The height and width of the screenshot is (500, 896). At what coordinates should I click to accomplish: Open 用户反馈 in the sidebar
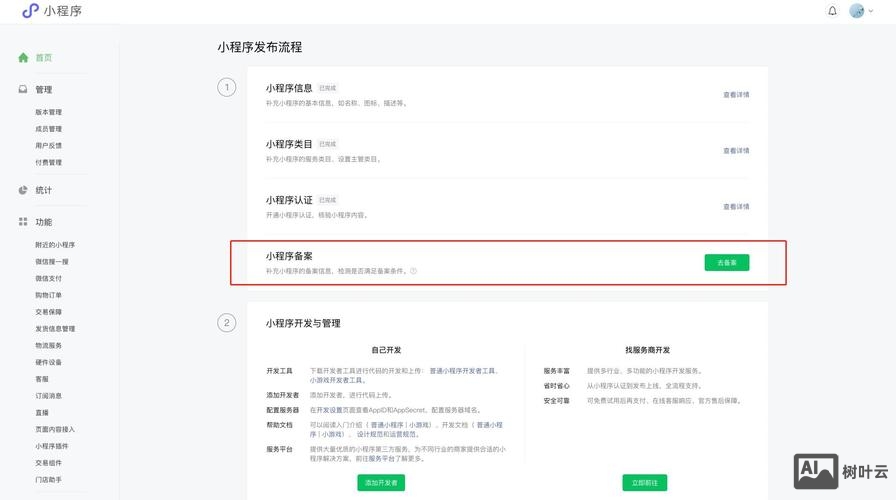[x=49, y=145]
